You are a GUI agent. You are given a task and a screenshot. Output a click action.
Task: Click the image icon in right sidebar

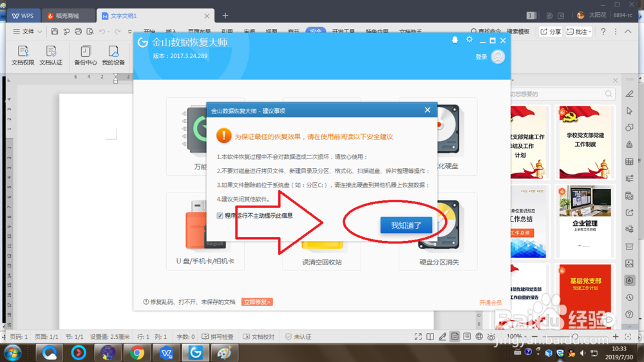pyautogui.click(x=629, y=263)
